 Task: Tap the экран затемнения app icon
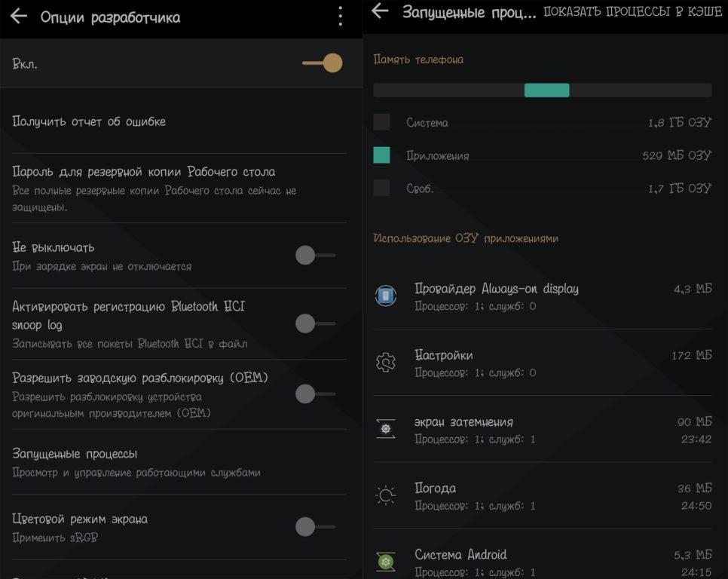pos(385,429)
